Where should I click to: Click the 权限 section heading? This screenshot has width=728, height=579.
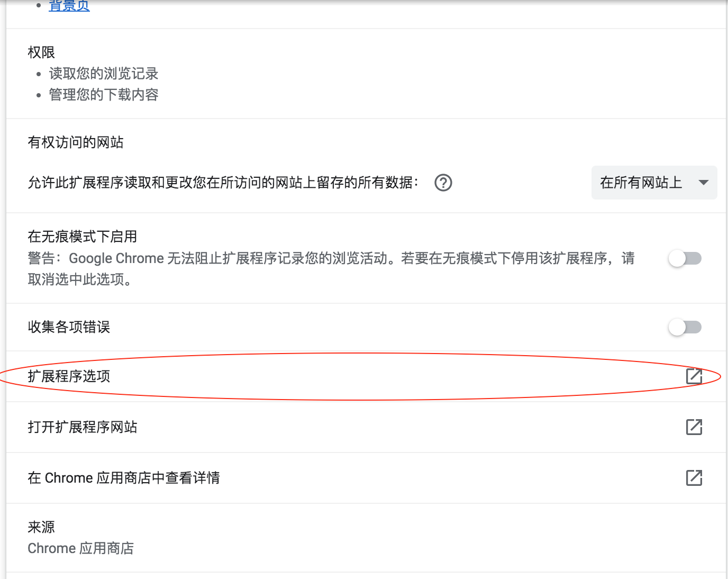(41, 52)
